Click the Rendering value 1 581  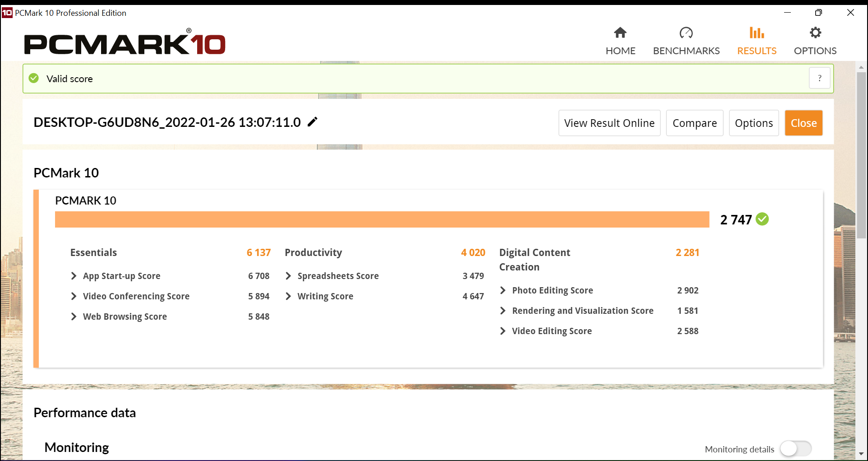(x=688, y=311)
